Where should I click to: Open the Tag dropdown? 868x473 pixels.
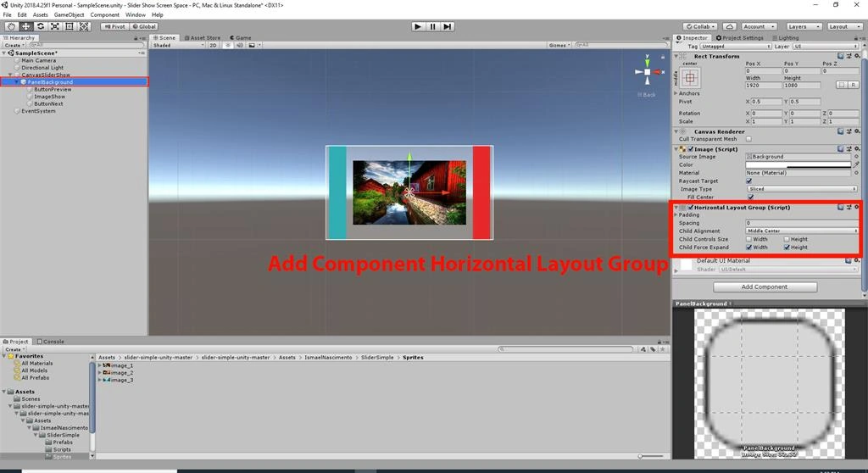click(737, 47)
